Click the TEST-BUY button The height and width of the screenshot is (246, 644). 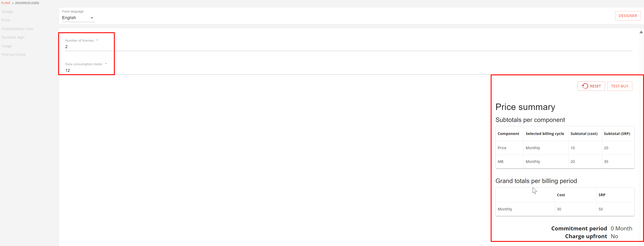(619, 86)
